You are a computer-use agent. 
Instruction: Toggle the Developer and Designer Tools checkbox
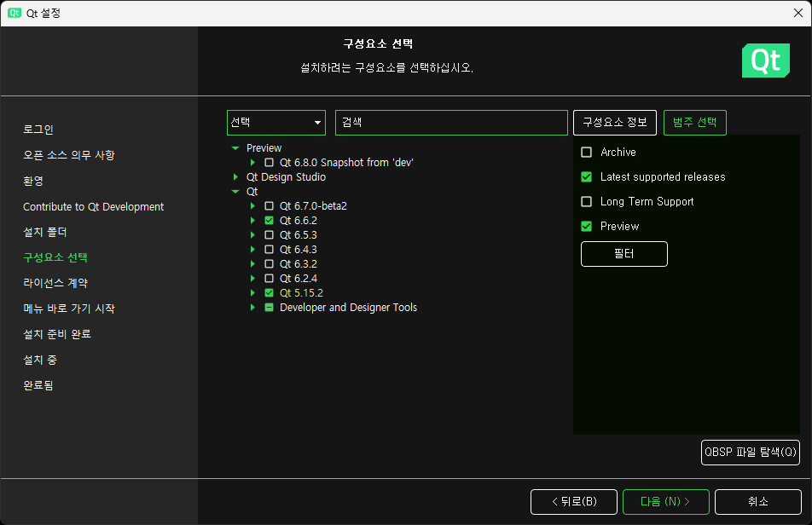click(x=269, y=307)
